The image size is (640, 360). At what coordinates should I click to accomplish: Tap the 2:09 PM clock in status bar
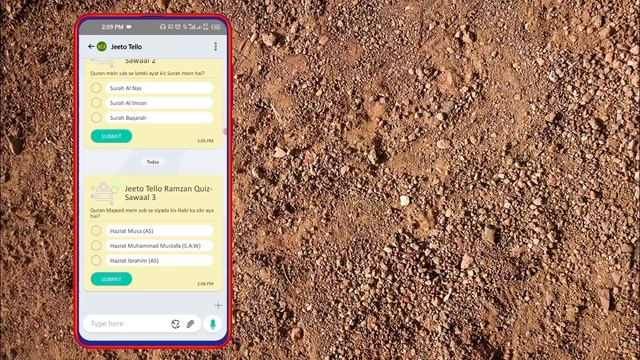(x=112, y=27)
